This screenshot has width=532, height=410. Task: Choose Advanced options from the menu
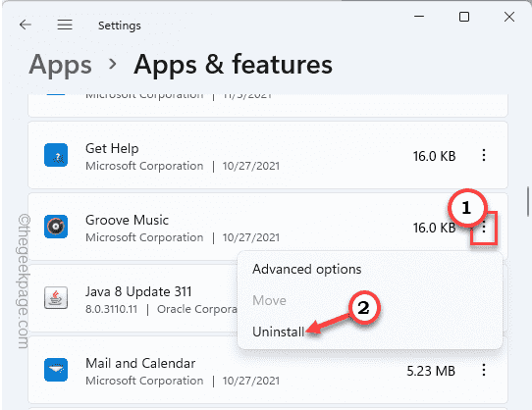306,270
